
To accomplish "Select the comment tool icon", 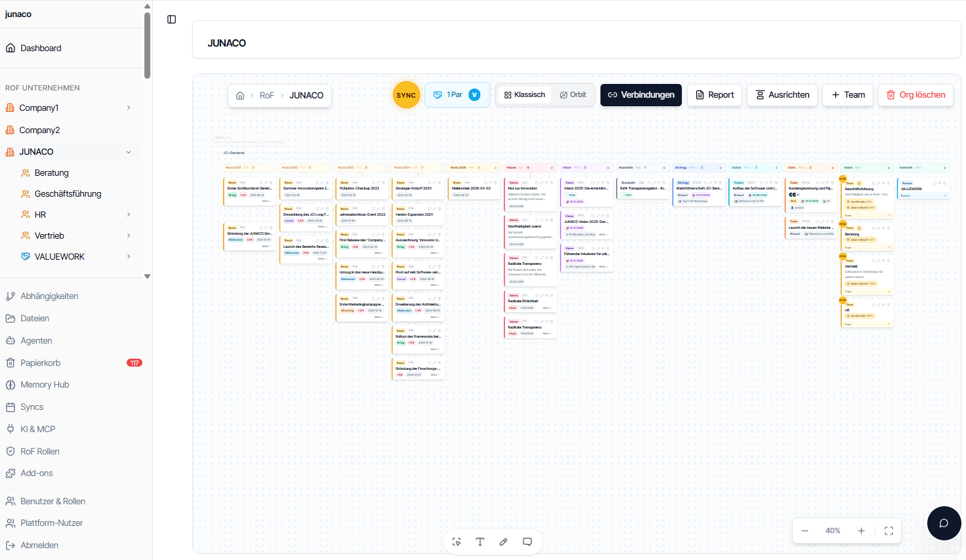I will tap(527, 542).
